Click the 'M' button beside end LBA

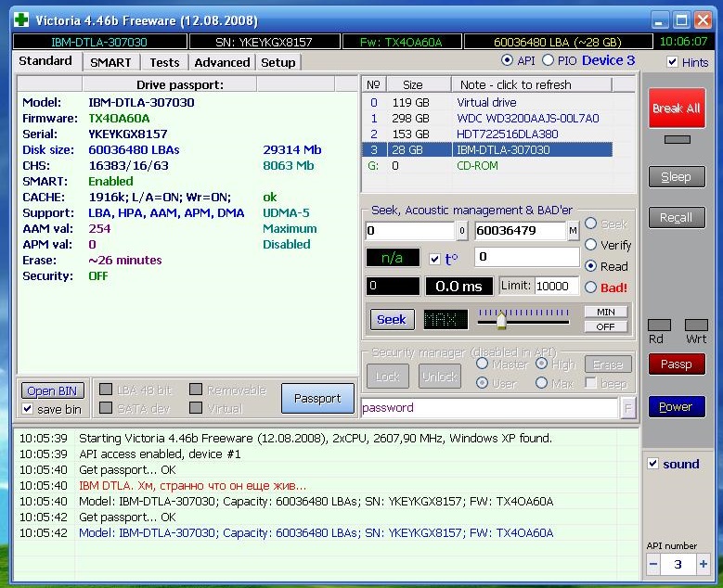tap(573, 231)
